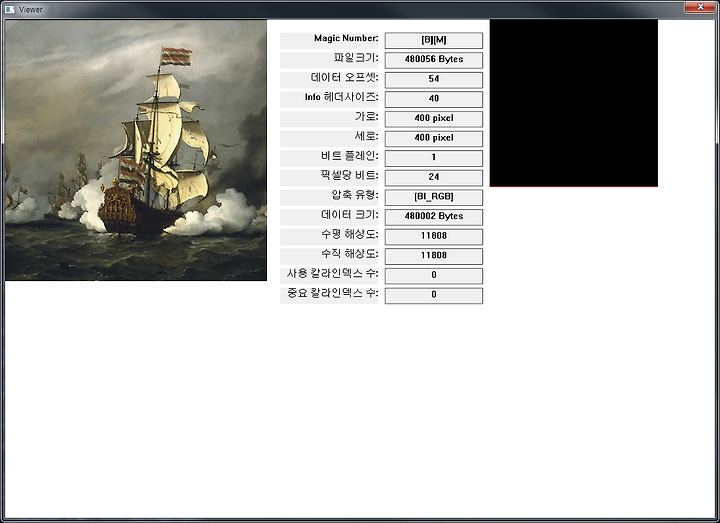Select the compression type field [BI_RGB]
Viewport: 720px width, 523px height.
[x=433, y=197]
